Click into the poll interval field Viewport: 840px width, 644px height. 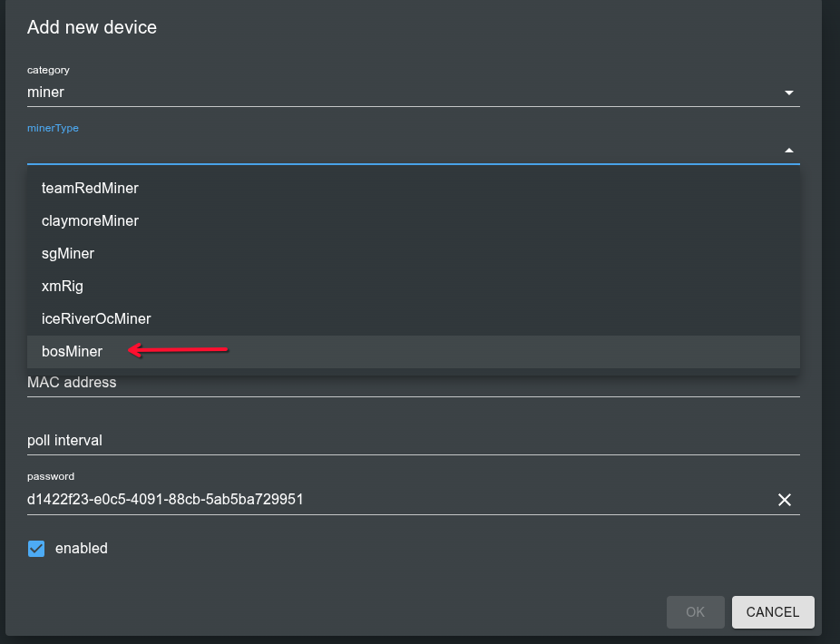coord(413,441)
